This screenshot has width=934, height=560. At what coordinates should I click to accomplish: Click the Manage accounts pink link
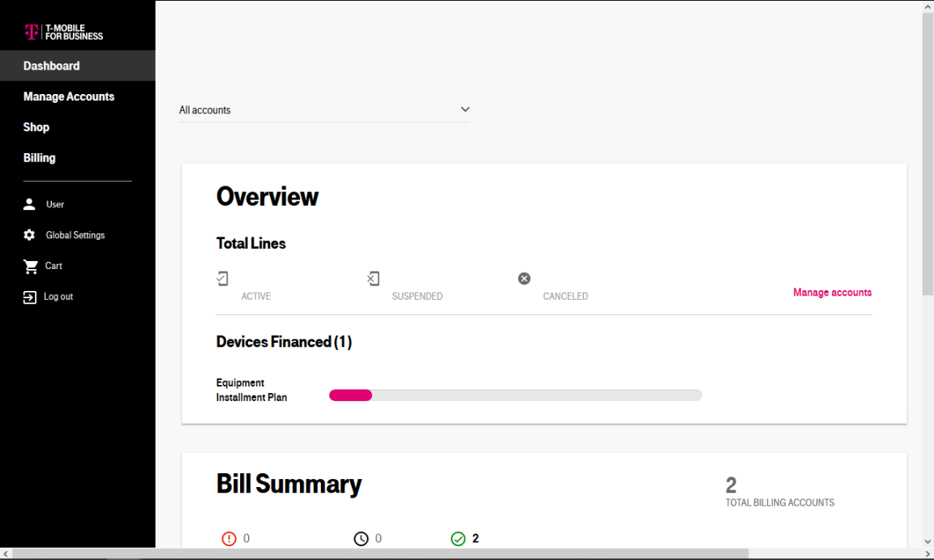click(x=832, y=292)
